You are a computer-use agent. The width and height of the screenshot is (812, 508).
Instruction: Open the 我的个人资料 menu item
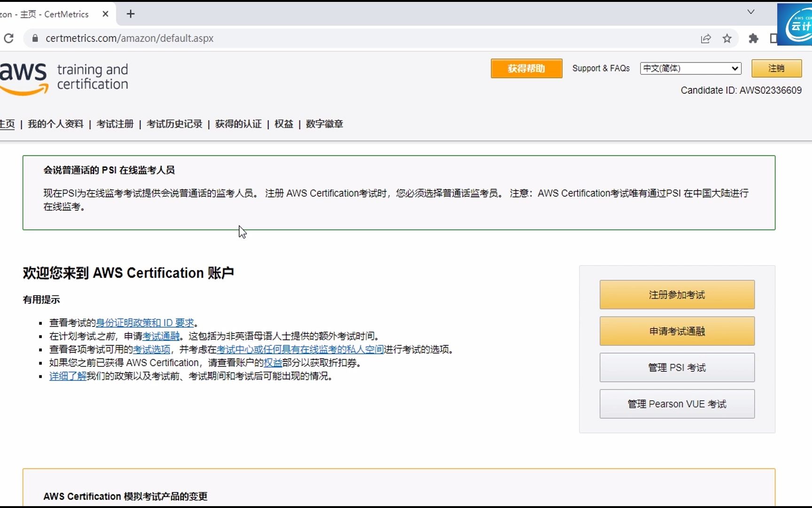point(55,124)
